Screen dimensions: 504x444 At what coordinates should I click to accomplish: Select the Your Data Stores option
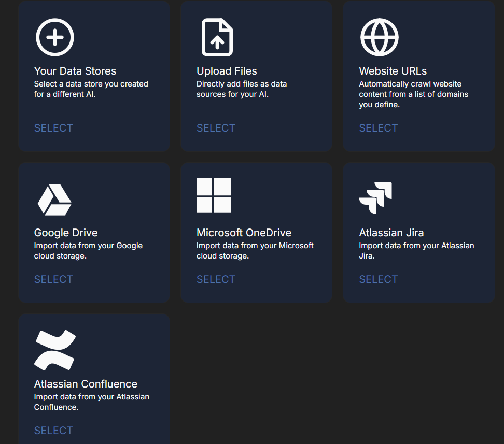[53, 128]
